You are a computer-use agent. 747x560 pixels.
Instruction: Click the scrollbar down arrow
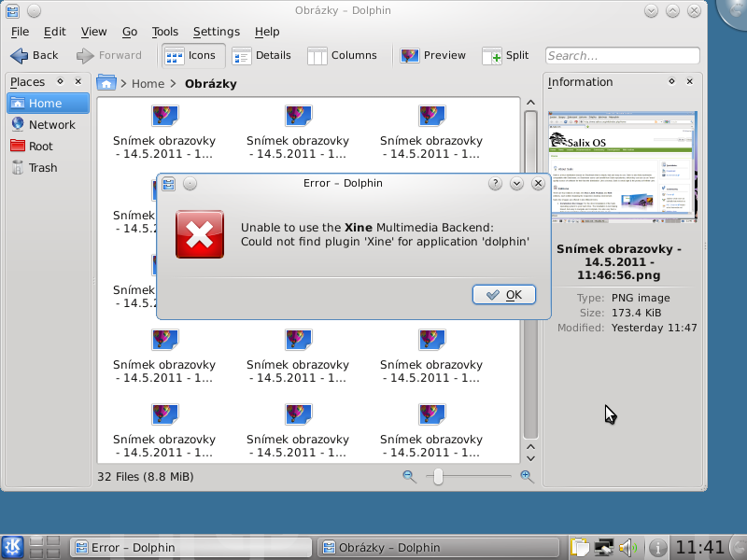[x=530, y=458]
